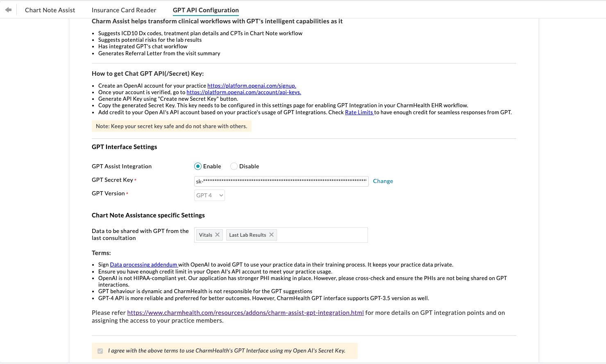Click the back arrow at top left
Image resolution: width=606 pixels, height=364 pixels.
tap(9, 10)
